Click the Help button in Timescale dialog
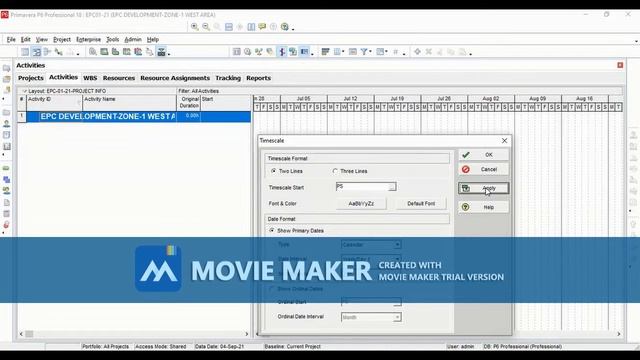 point(484,207)
